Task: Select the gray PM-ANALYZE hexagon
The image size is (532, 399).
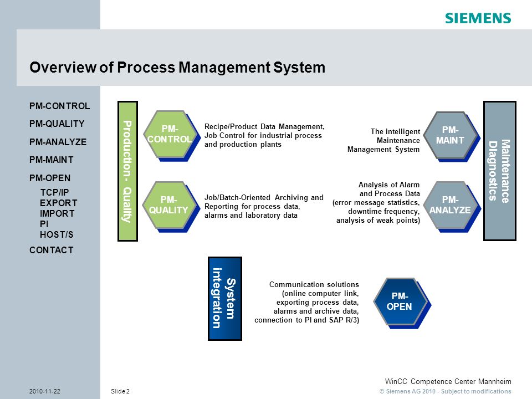Action: [451, 205]
